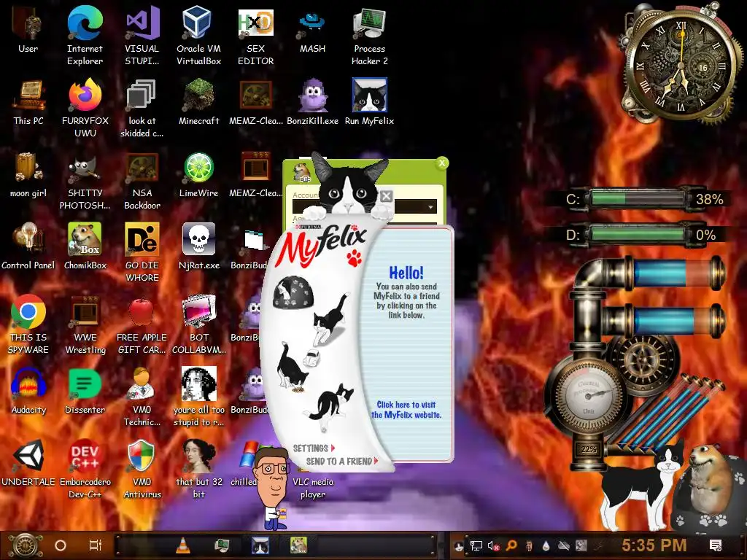Launch Oracle VM VirtualBox

click(198, 23)
